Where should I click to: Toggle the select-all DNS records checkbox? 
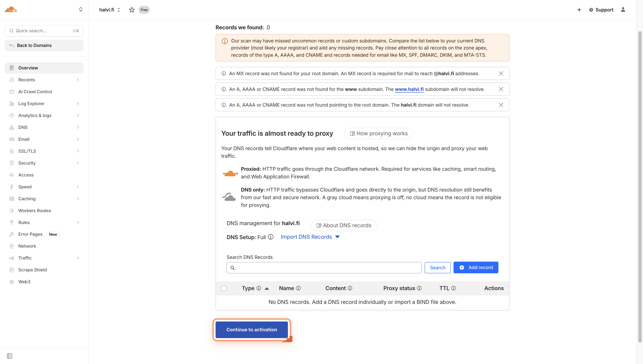click(224, 288)
